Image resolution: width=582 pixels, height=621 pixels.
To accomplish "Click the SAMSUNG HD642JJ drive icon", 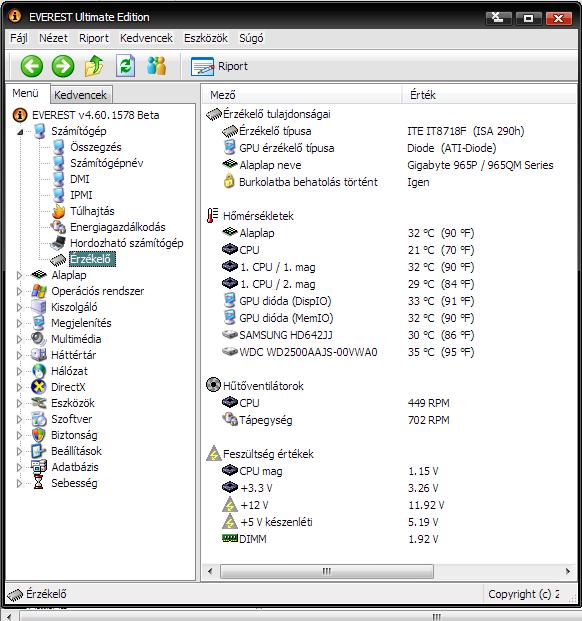I will tap(230, 335).
